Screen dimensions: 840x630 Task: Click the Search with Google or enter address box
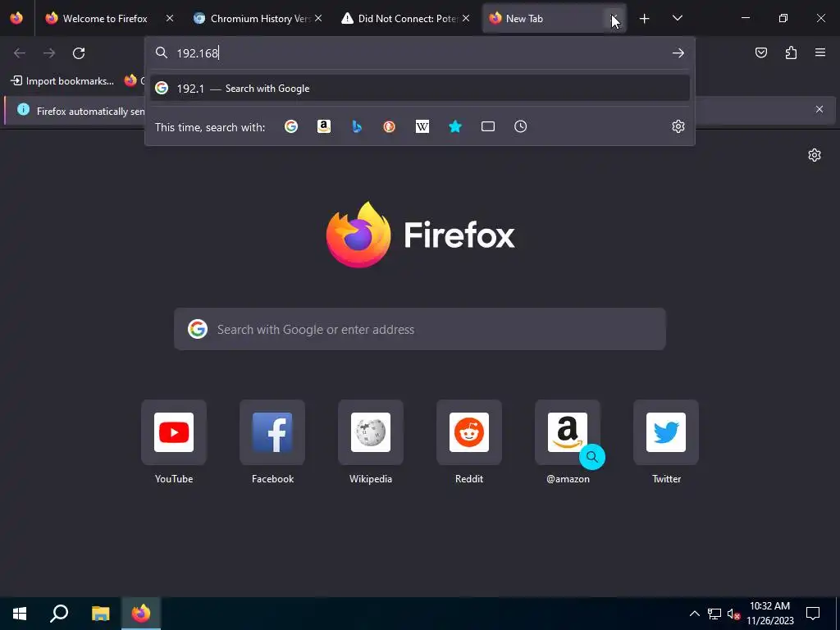pyautogui.click(x=420, y=329)
